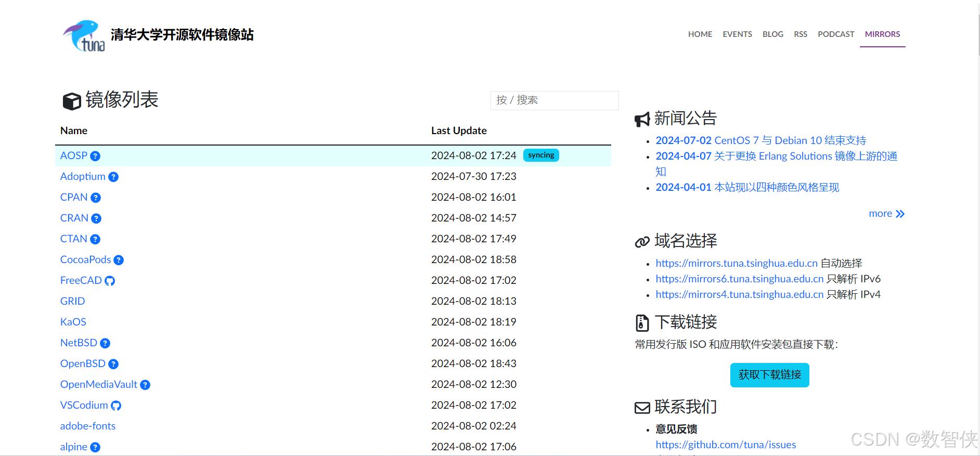
Task: Click the 清华大学开源软件镜像站 site title
Action: coord(182,35)
